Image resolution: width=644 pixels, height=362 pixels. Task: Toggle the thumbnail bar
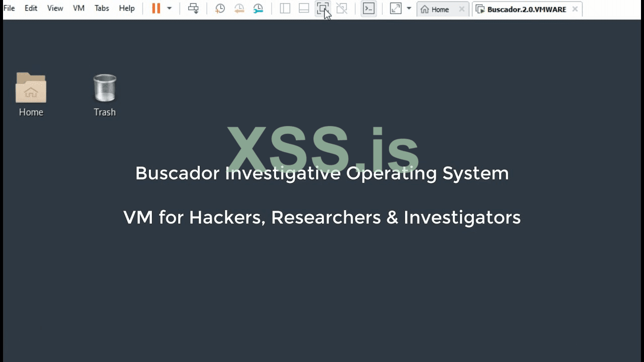304,9
